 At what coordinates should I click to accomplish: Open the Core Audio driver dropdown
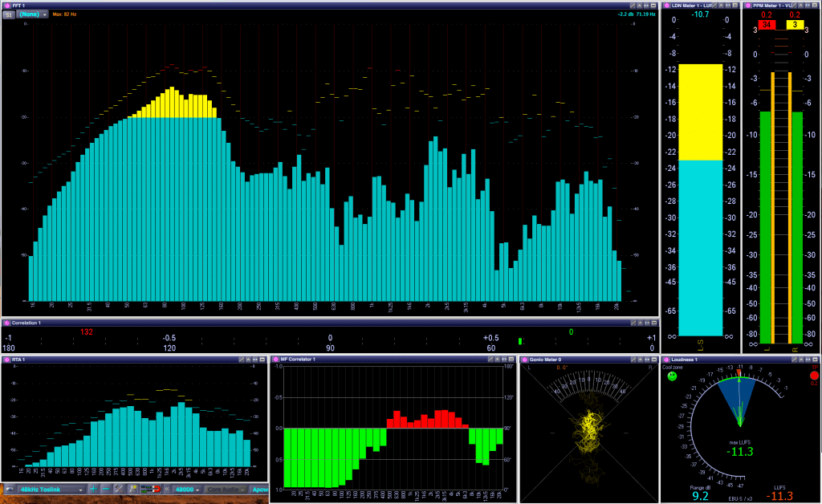click(226, 490)
